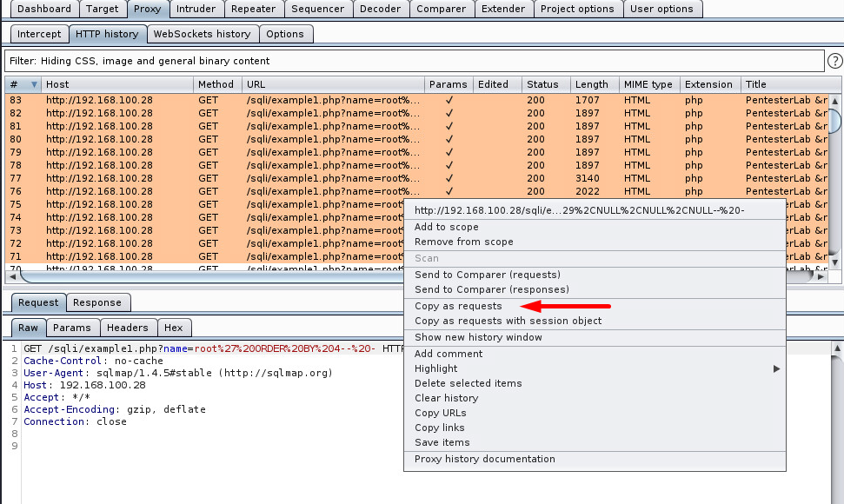844x504 pixels.
Task: Sort by the MIME type column header
Action: (x=649, y=84)
